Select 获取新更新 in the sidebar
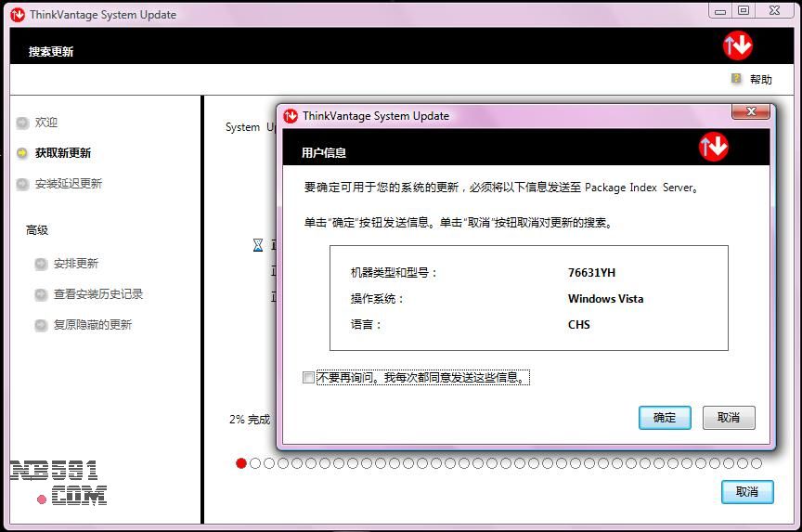The width and height of the screenshot is (802, 532). point(63,153)
